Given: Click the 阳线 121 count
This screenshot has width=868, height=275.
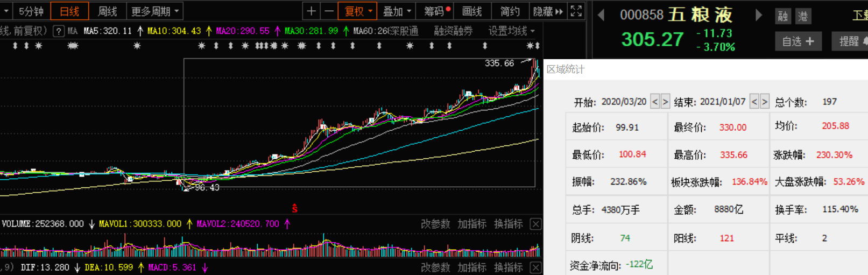Looking at the screenshot, I should 726,238.
